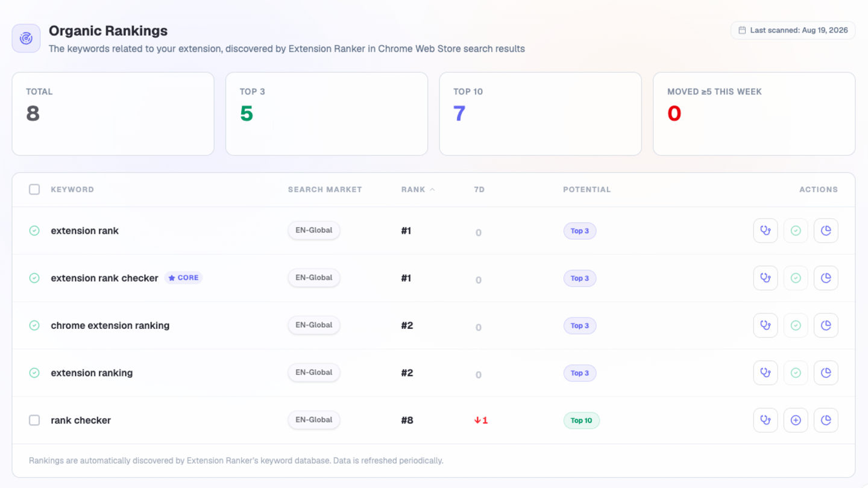This screenshot has height=488, width=868.
Task: Click EN-Global badge for extension rank
Action: coord(314,230)
